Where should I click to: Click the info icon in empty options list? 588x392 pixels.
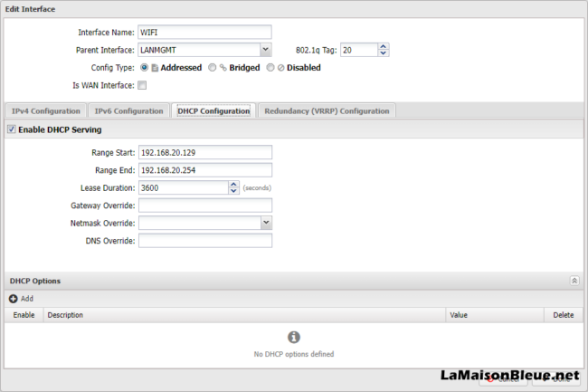pos(293,337)
